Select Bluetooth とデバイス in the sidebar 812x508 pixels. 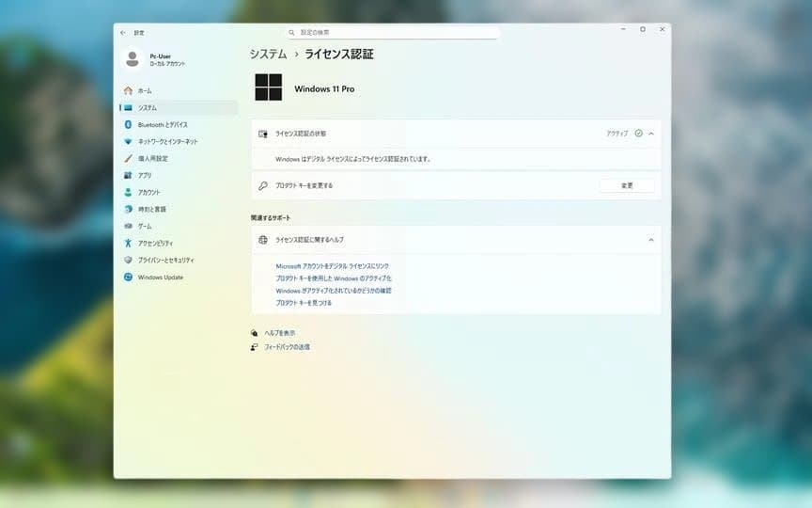[162, 124]
